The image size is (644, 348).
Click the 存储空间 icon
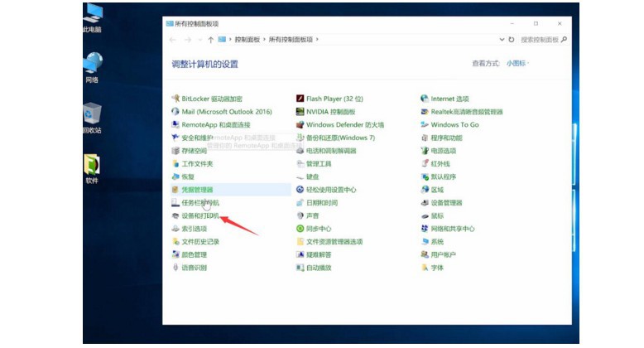click(x=175, y=151)
